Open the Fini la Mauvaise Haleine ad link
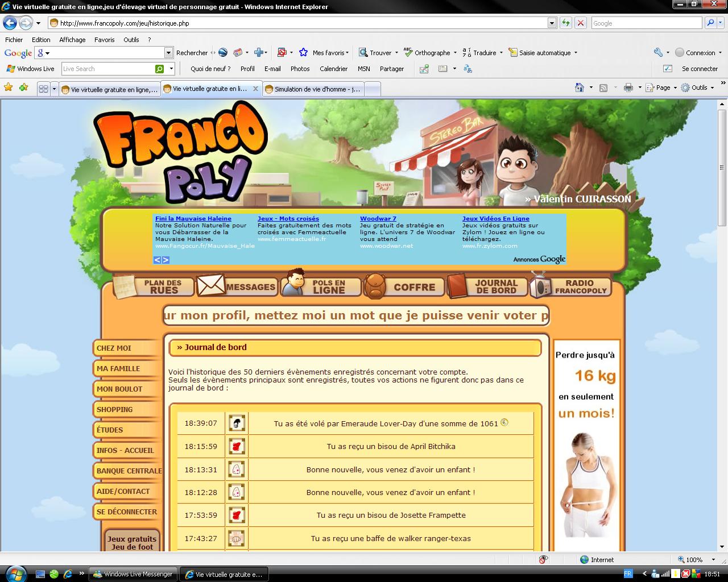Image resolution: width=728 pixels, height=582 pixels. pos(193,218)
